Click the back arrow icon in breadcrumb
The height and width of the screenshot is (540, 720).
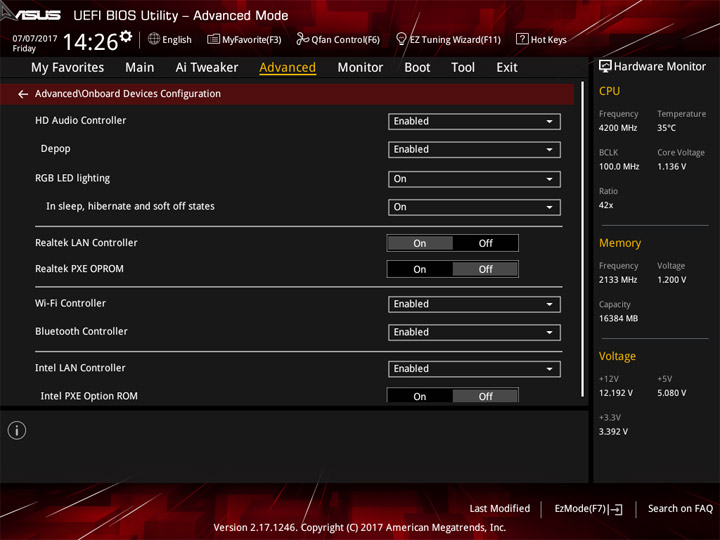point(22,94)
